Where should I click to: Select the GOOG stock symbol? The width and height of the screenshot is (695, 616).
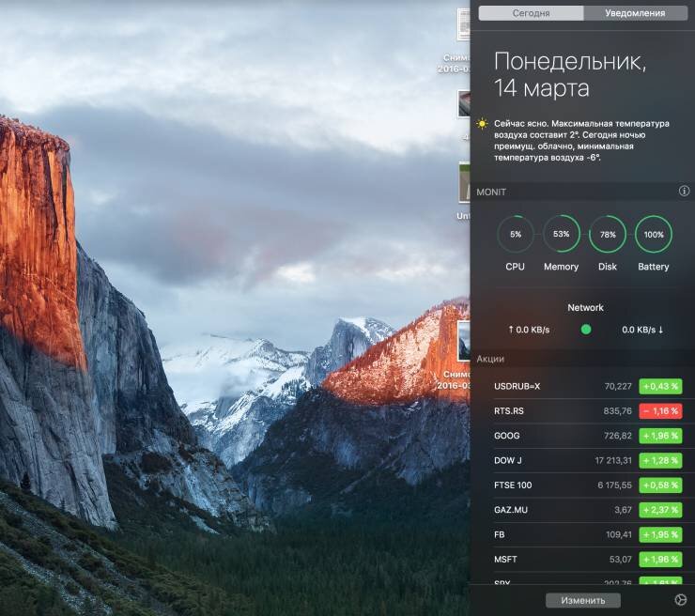coord(506,436)
